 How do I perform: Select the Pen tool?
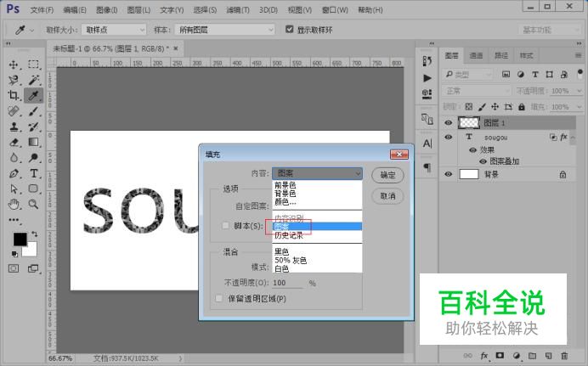(14, 173)
